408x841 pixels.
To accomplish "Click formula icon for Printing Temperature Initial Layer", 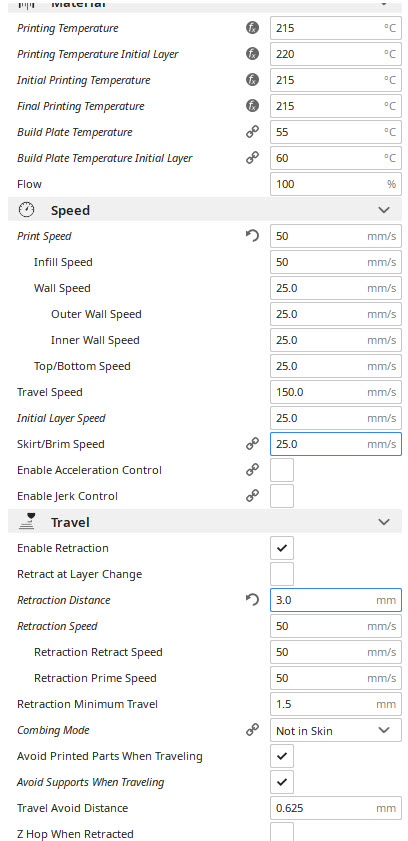I will point(252,54).
